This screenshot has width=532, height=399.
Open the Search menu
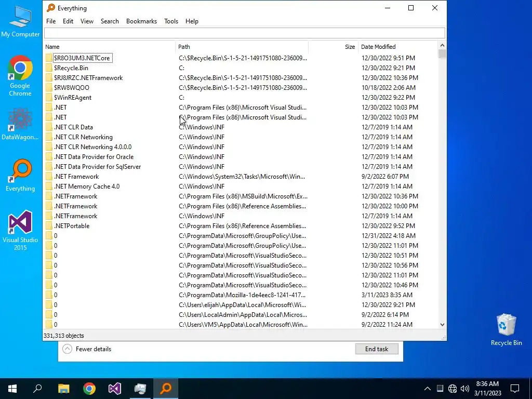tap(110, 21)
